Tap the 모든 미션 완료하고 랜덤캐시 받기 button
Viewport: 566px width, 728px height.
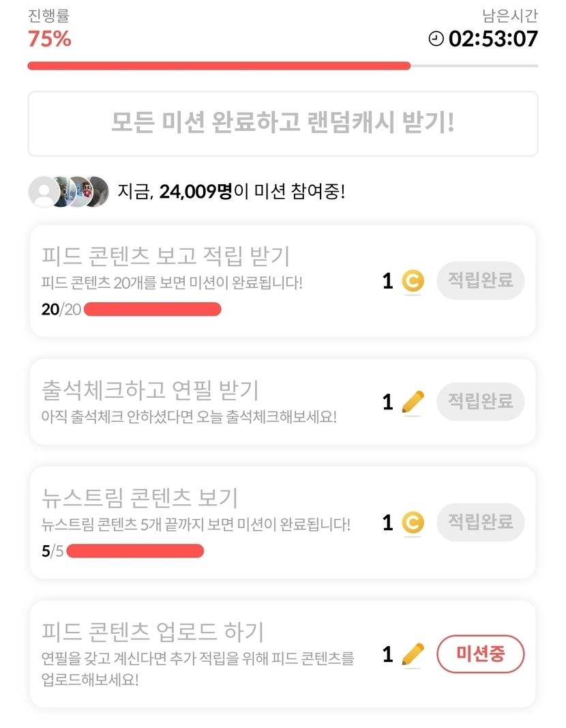pos(282,123)
